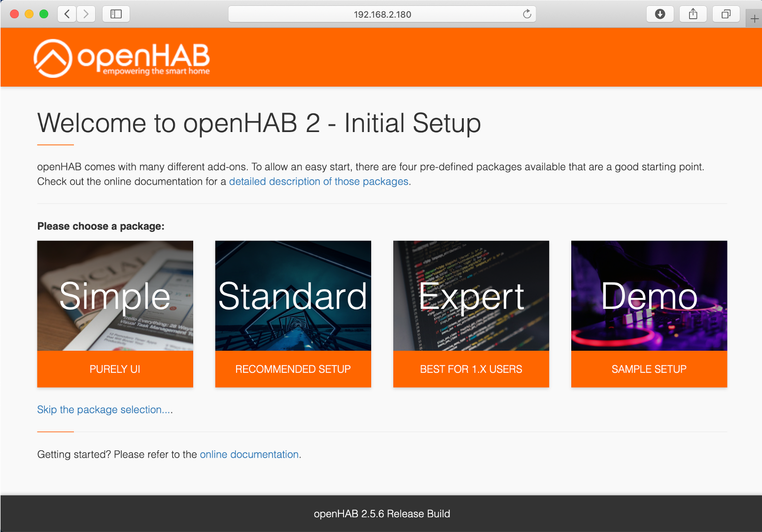The width and height of the screenshot is (762, 532).
Task: Open a new tab with the plus button
Action: click(x=754, y=19)
